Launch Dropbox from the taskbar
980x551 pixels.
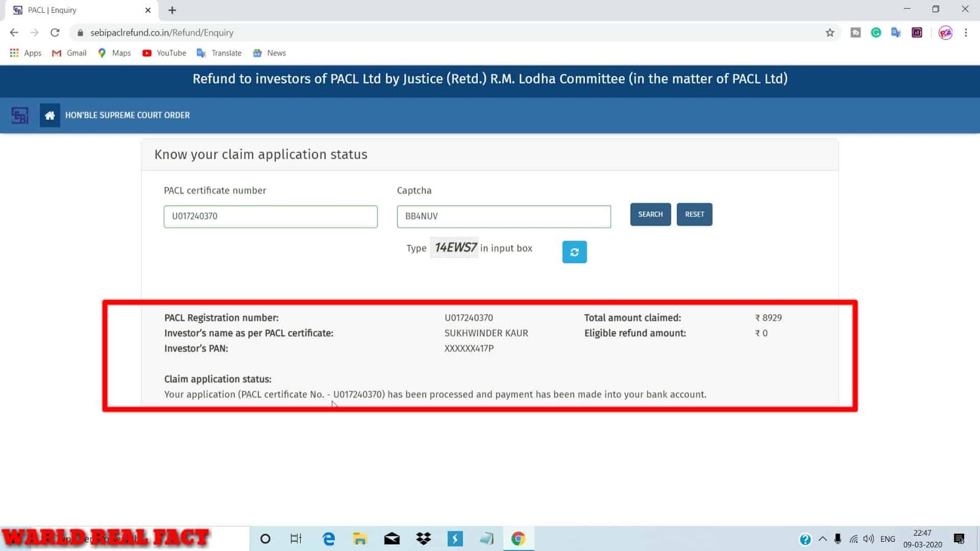click(x=423, y=539)
